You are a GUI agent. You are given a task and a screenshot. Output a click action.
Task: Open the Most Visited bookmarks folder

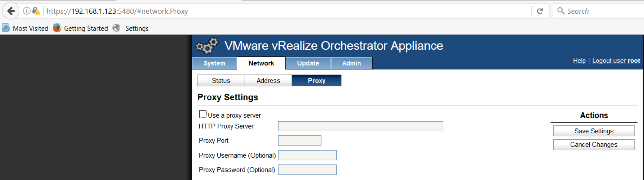pos(25,28)
